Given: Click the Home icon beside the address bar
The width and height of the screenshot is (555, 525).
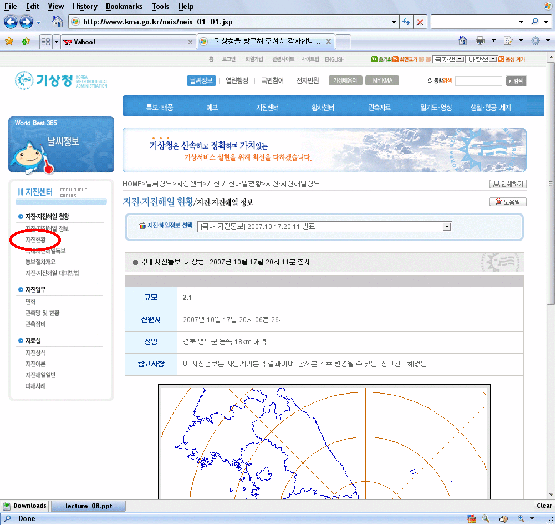Looking at the screenshot, I should click(x=57, y=22).
